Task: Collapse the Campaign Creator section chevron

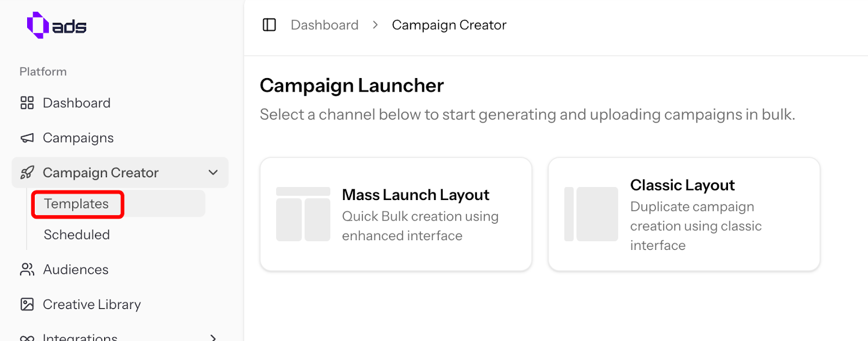Action: [213, 172]
